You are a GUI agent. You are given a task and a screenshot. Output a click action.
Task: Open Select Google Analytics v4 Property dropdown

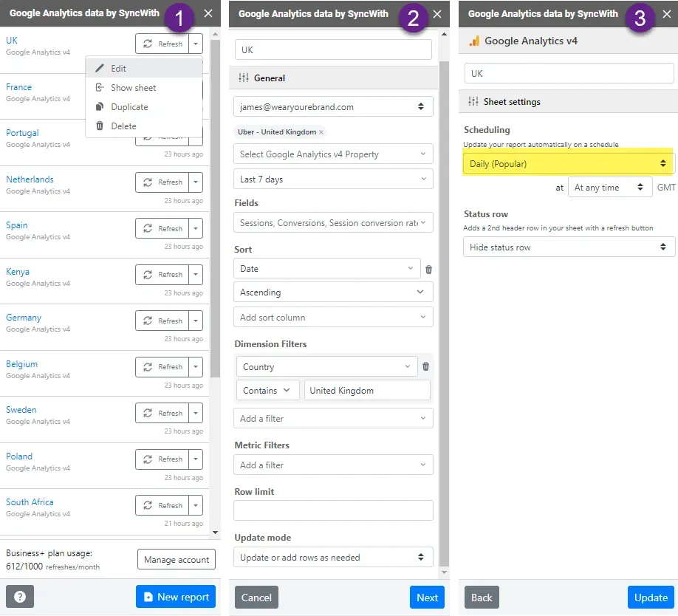(x=333, y=154)
